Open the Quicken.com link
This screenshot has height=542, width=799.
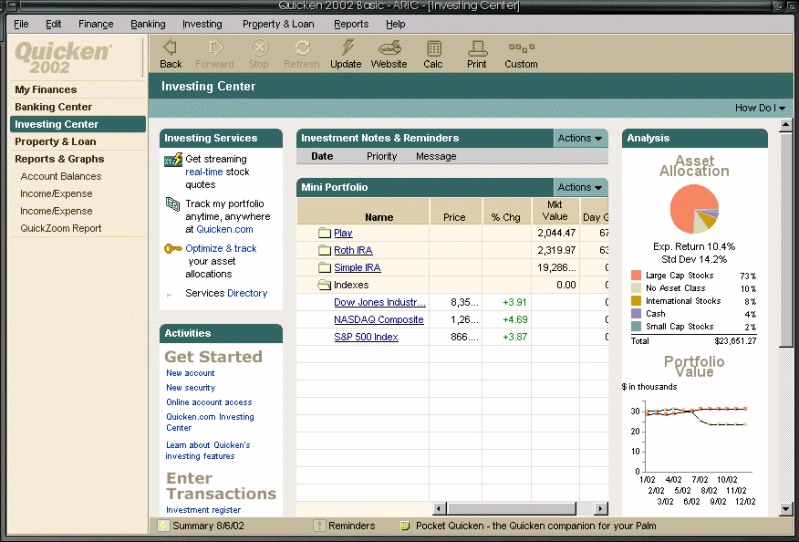point(225,229)
